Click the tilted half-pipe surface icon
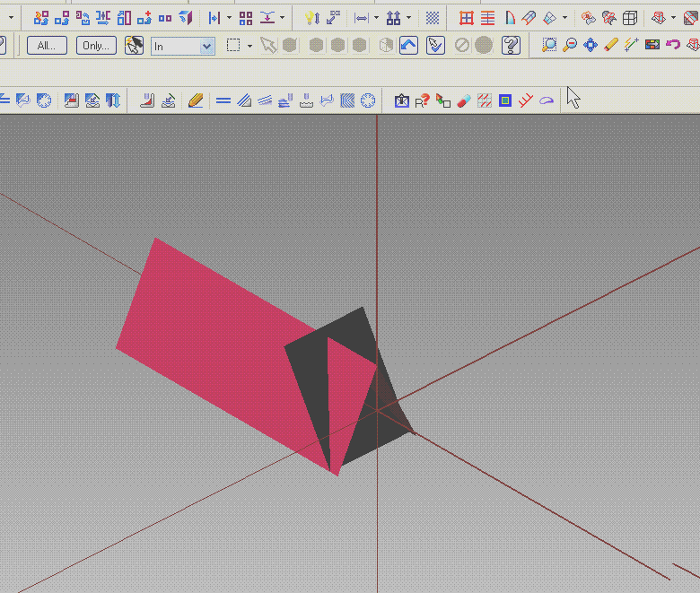Viewport: 700px width, 593px height. pos(529,18)
